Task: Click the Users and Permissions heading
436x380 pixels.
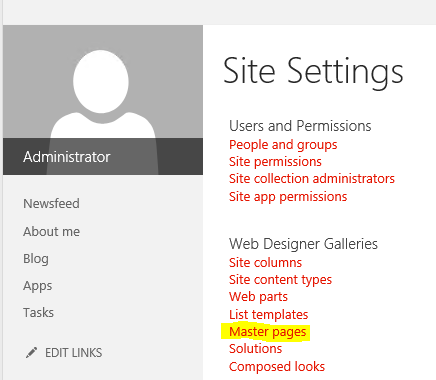Action: click(300, 126)
